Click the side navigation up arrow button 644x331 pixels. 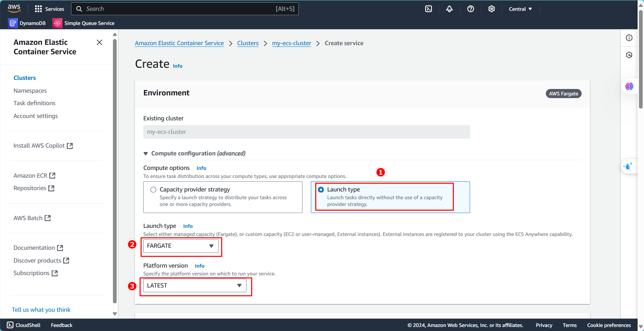tap(115, 34)
